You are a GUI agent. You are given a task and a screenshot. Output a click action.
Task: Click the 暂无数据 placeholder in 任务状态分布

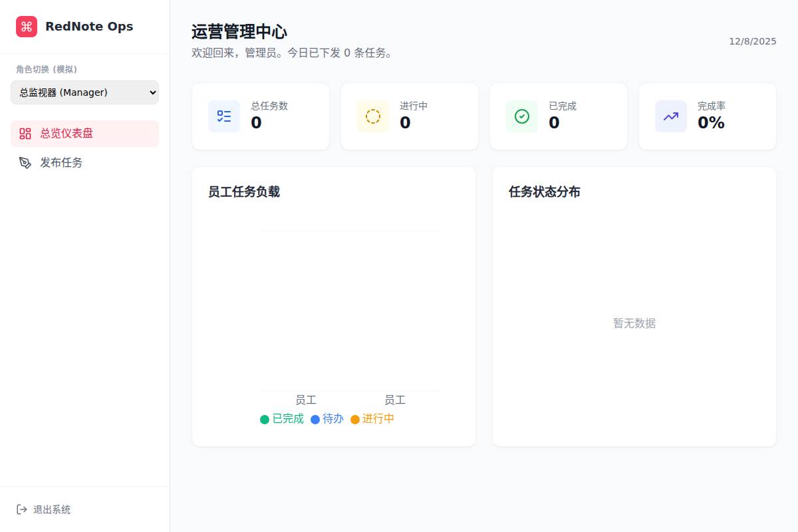click(634, 323)
